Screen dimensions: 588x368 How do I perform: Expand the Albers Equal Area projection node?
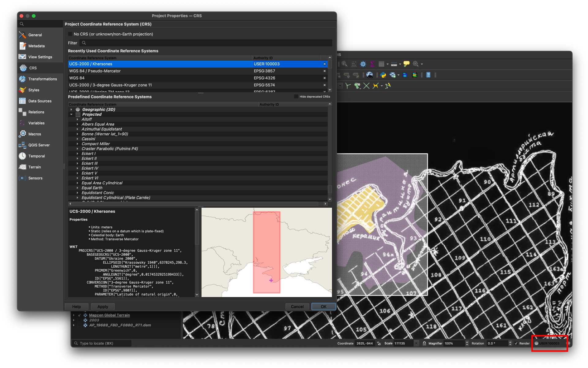coord(77,124)
